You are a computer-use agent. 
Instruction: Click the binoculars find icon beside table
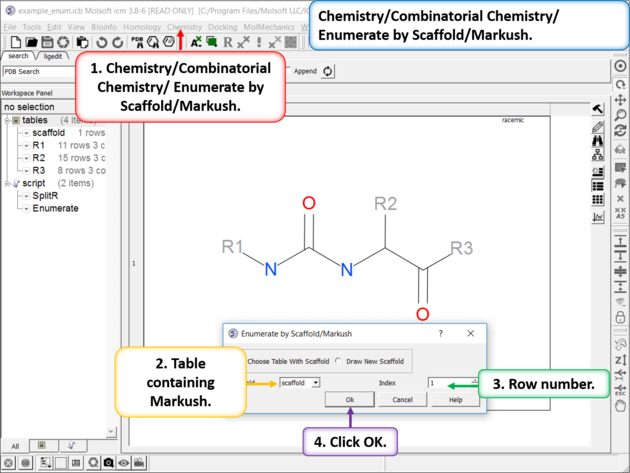pos(598,141)
